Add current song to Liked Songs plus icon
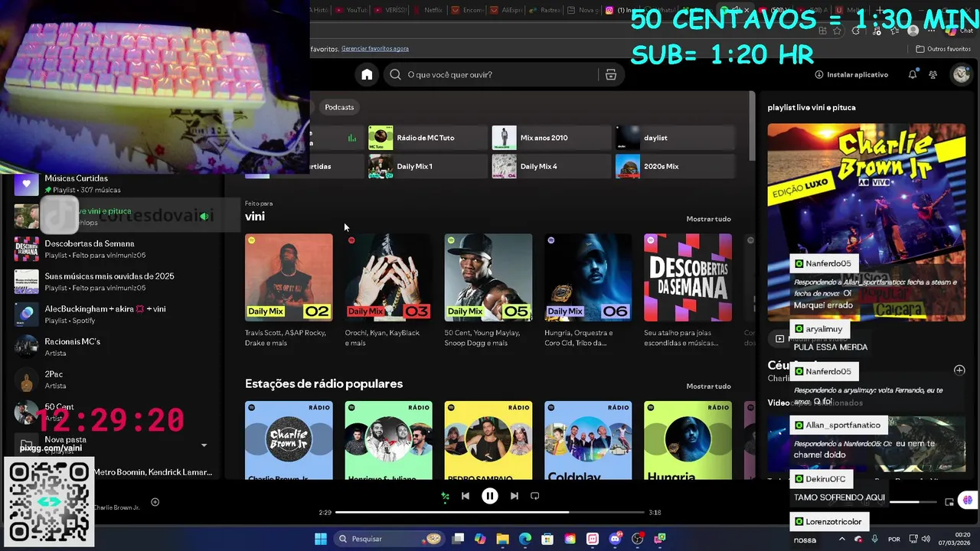Image resolution: width=980 pixels, height=551 pixels. click(x=155, y=502)
